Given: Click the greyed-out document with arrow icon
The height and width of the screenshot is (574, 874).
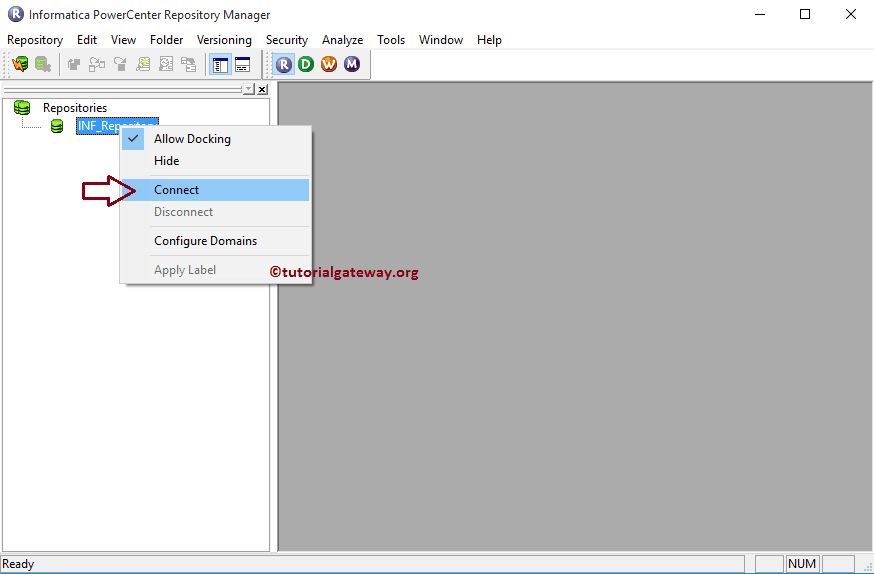Looking at the screenshot, I should pos(143,65).
